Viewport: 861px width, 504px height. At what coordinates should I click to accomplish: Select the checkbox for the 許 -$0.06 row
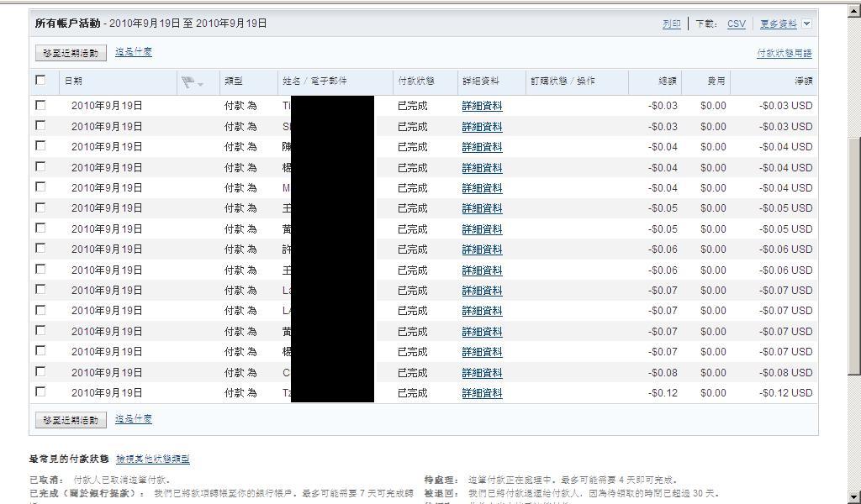click(x=40, y=249)
